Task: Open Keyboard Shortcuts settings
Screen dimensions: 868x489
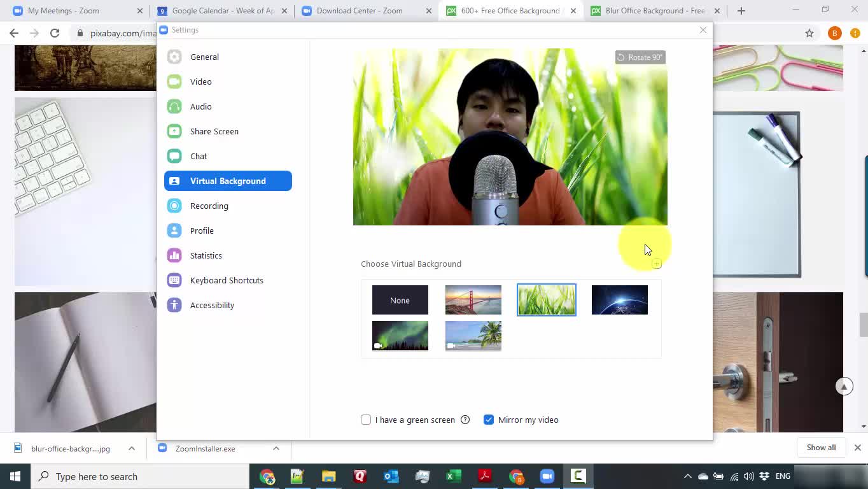Action: [226, 280]
